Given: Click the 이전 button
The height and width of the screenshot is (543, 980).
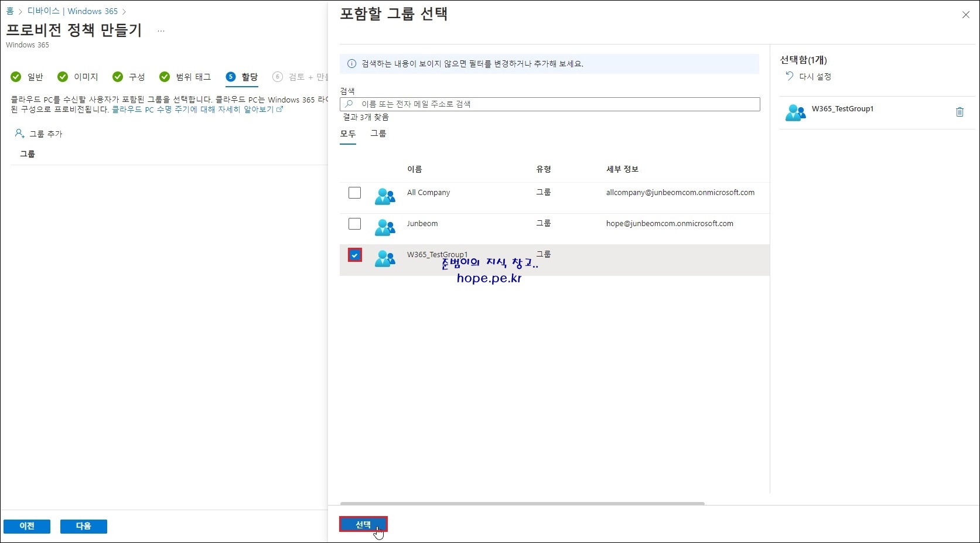Looking at the screenshot, I should [x=27, y=526].
